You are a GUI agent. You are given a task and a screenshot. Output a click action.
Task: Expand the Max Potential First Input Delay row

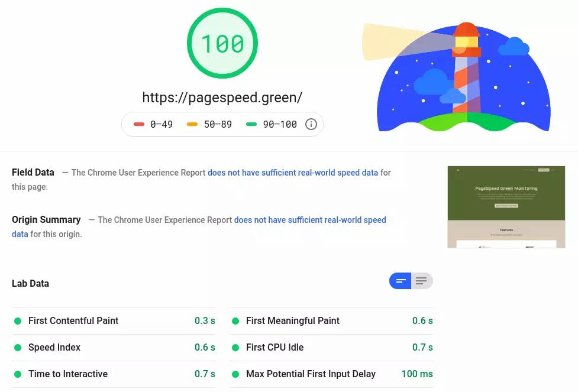point(311,374)
